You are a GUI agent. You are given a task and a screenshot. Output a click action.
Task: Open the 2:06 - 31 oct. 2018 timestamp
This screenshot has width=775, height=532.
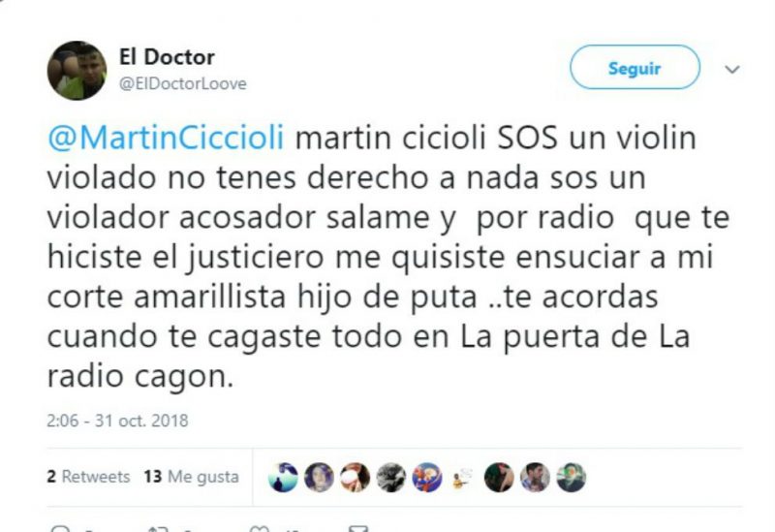(x=117, y=421)
